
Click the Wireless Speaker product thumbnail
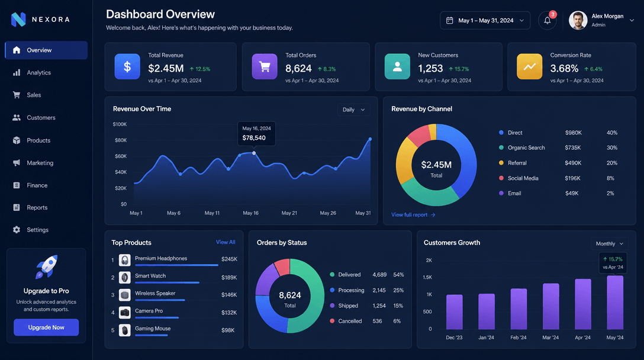pyautogui.click(x=125, y=295)
